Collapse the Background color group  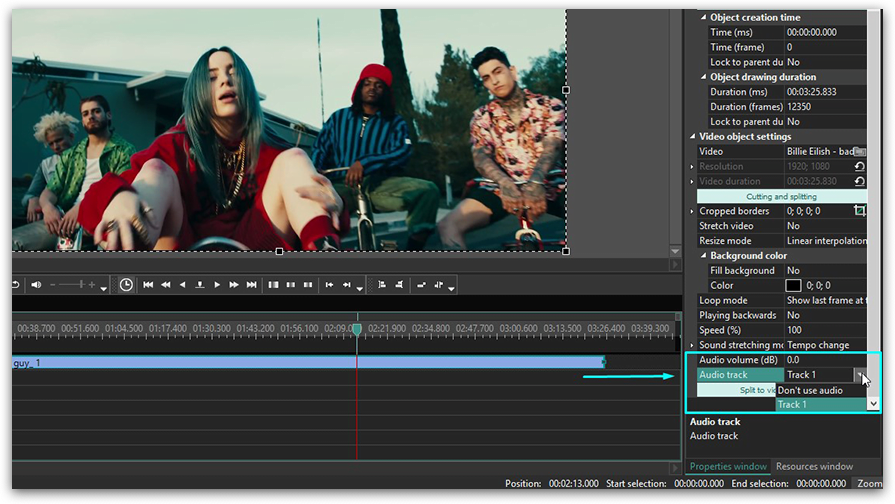703,256
